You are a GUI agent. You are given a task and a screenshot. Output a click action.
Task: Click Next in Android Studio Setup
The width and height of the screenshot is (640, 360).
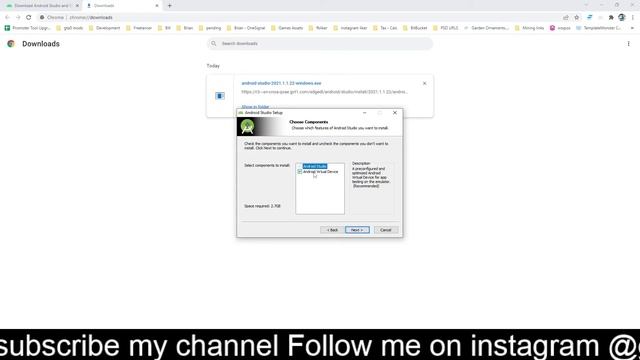pyautogui.click(x=357, y=230)
